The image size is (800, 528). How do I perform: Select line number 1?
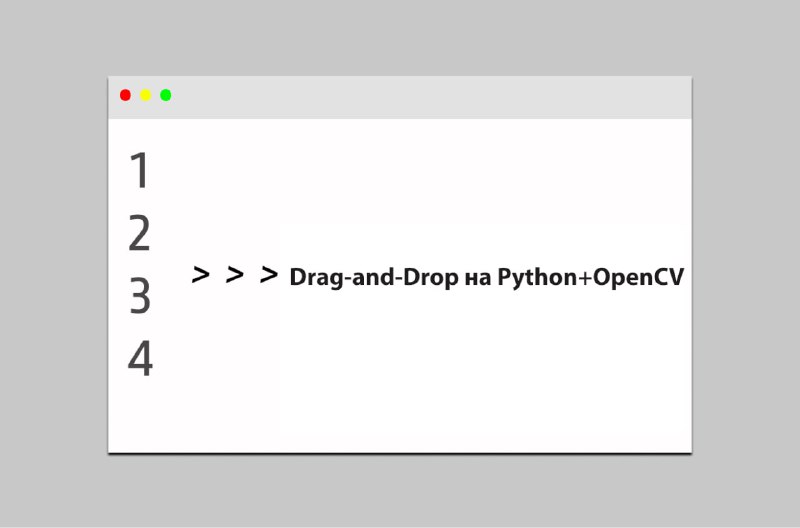[x=139, y=170]
